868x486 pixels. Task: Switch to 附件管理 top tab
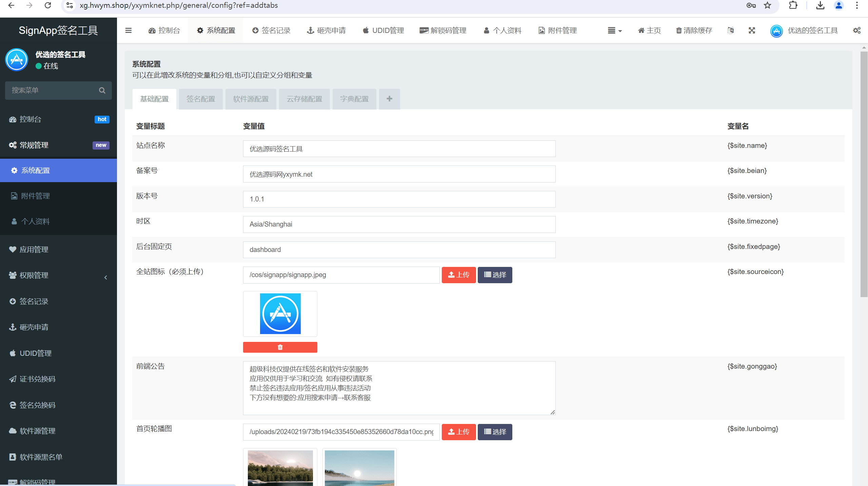point(558,31)
